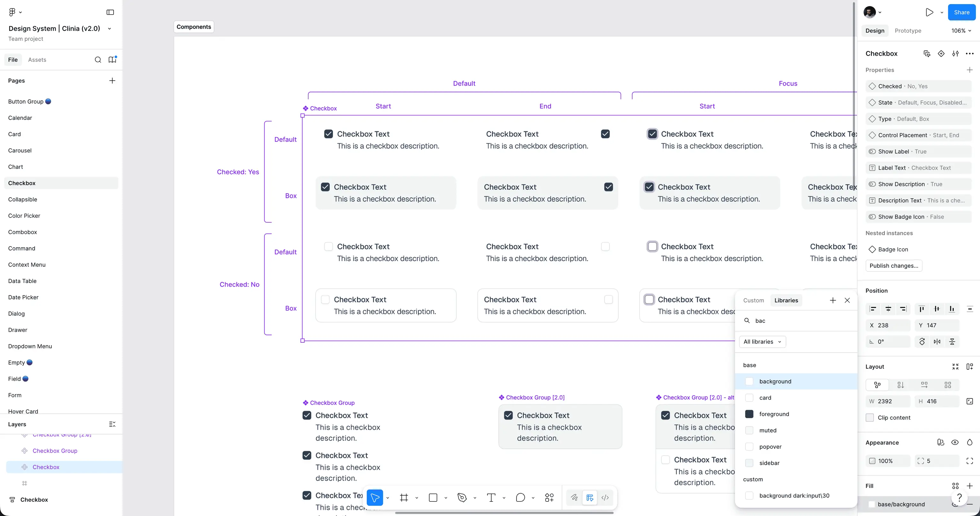980x516 pixels.
Task: Toggle the appearance visibility eye icon
Action: pyautogui.click(x=955, y=443)
